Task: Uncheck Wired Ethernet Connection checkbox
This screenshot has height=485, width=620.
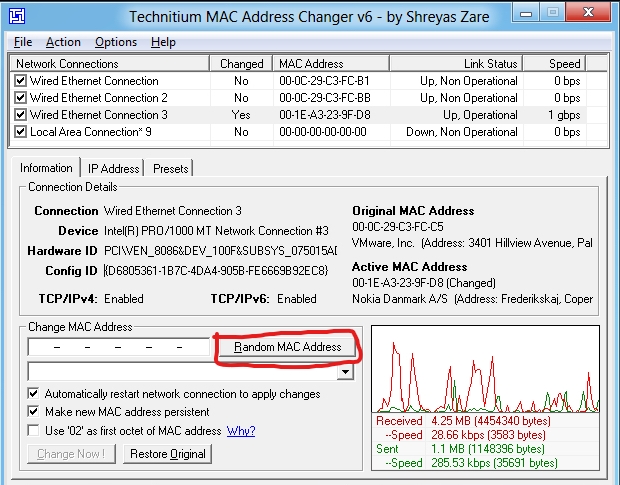Action: pyautogui.click(x=20, y=81)
